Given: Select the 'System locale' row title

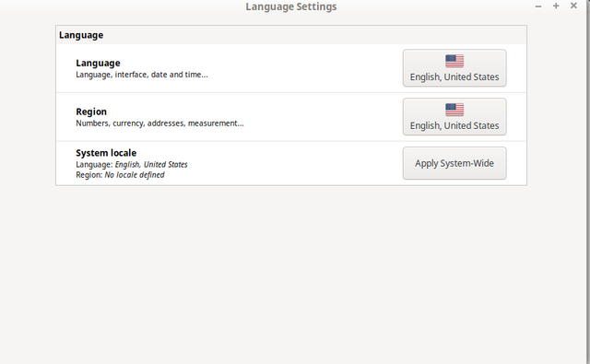Looking at the screenshot, I should [106, 153].
